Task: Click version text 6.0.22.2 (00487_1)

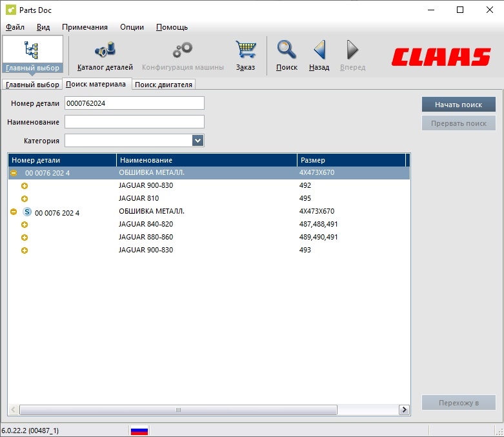Action: [30, 431]
